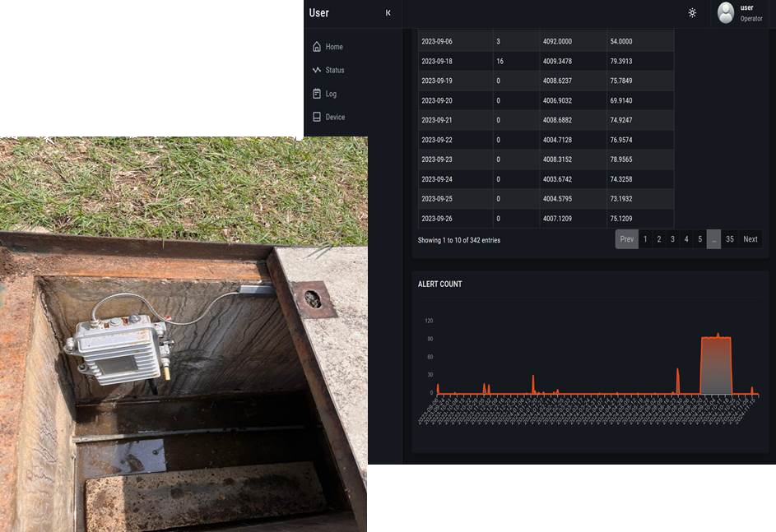
Task: Open page 2 of the table
Action: [658, 239]
